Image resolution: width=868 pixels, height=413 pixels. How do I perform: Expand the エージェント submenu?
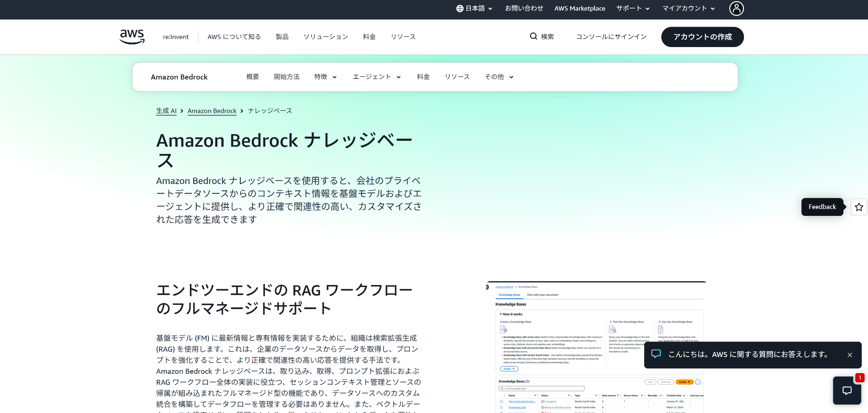[x=377, y=77]
